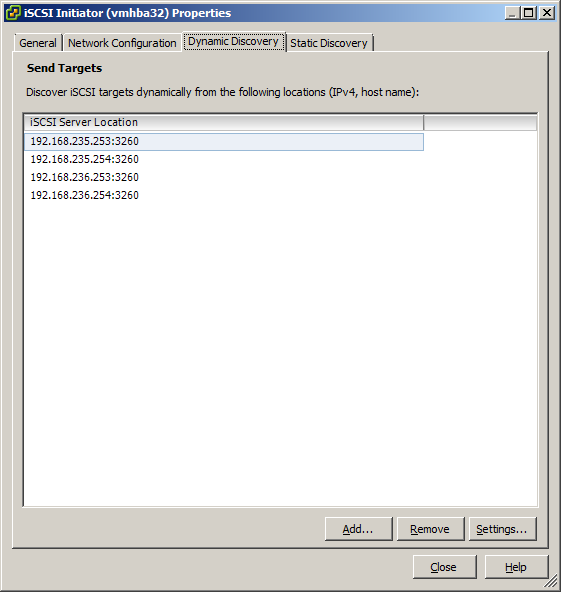Click the title bar X close button

[x=547, y=13]
